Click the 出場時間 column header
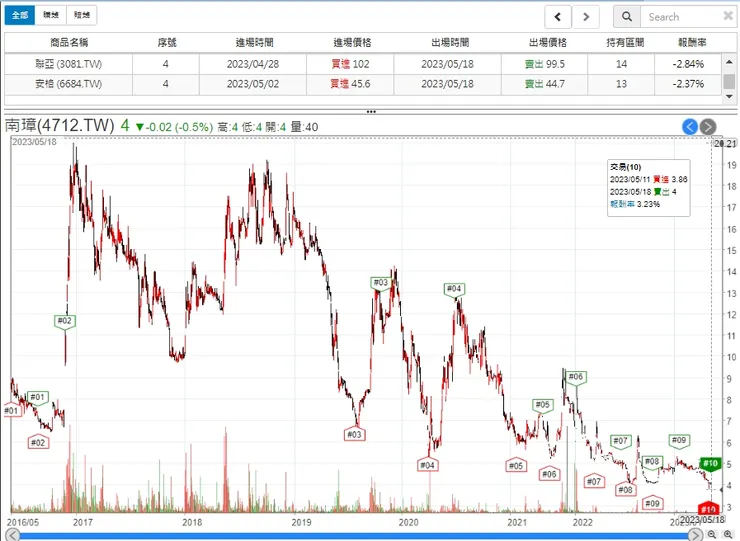Viewport: 740px width, 541px height. point(450,42)
